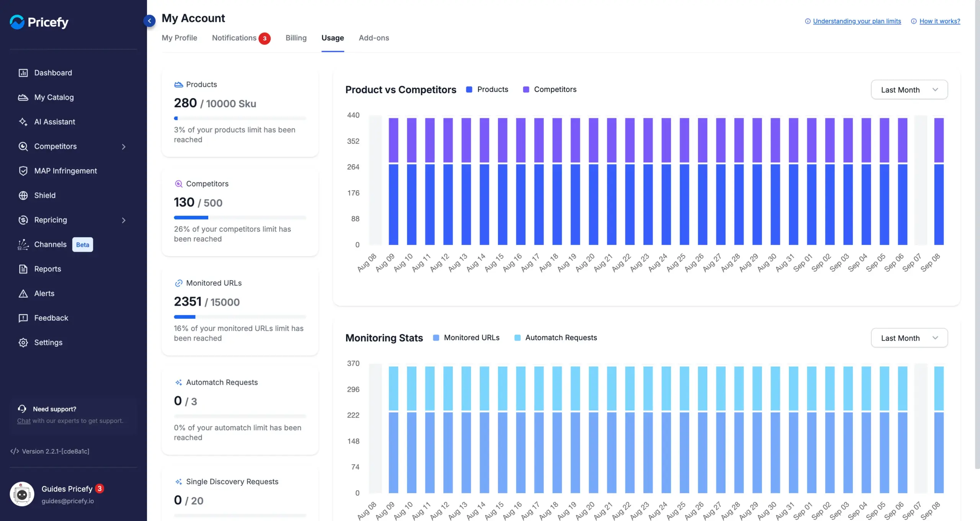Viewport: 980px width, 521px height.
Task: Toggle Automatch Requests series in legend
Action: click(555, 338)
